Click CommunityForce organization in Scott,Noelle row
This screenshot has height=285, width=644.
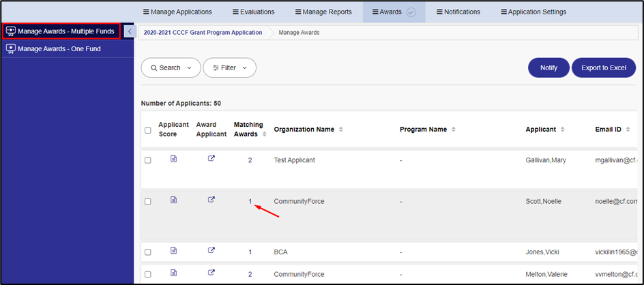pyautogui.click(x=299, y=201)
